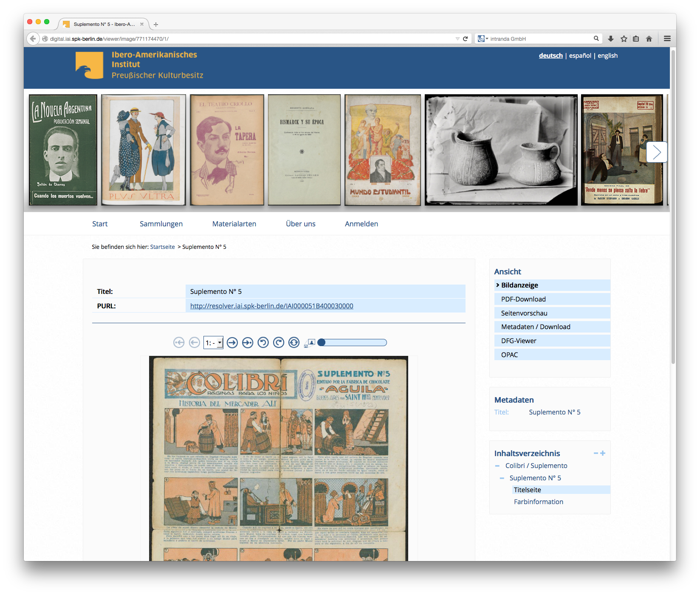Click the Colibri page image
The width and height of the screenshot is (700, 595).
279,458
